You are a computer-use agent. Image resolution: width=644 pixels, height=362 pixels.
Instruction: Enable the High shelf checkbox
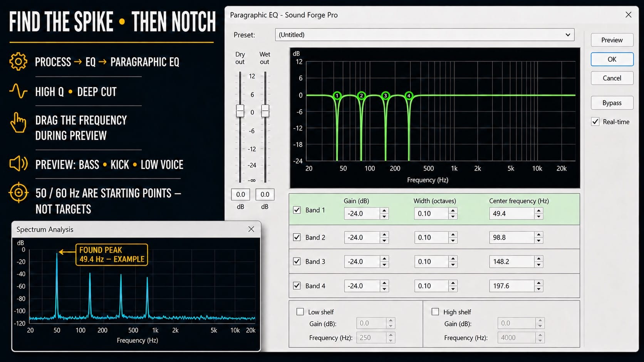pos(435,312)
